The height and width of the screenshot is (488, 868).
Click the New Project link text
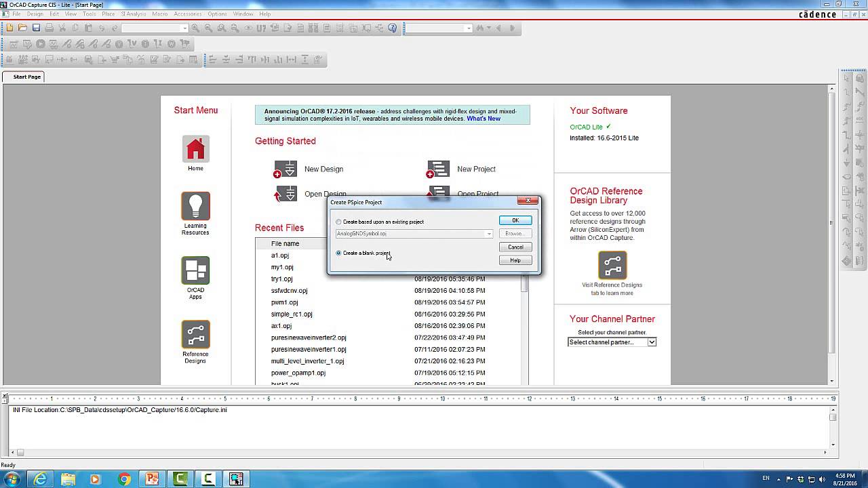[476, 169]
